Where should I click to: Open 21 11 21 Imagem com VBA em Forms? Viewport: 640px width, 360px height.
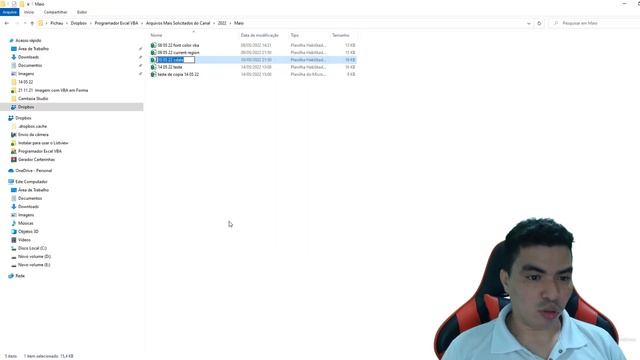53,90
